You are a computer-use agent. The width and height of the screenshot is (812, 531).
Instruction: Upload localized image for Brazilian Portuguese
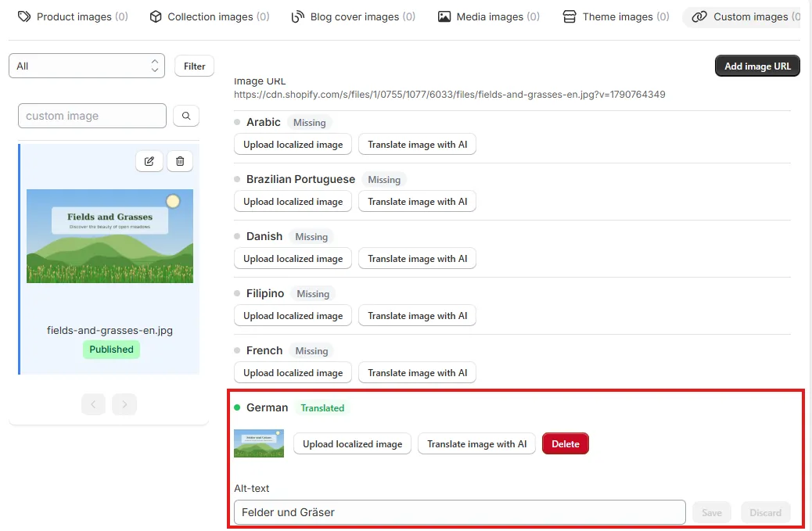(293, 201)
